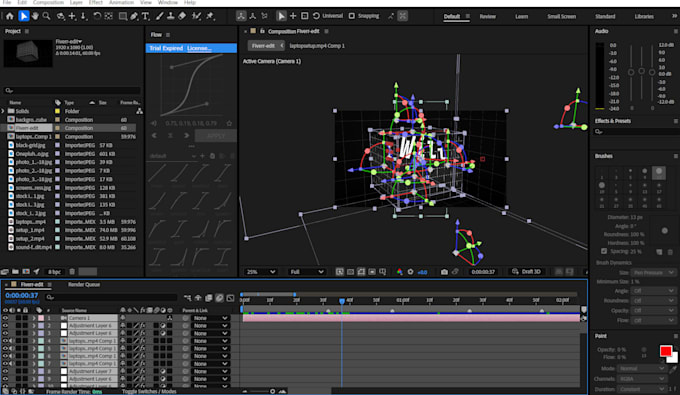Image resolution: width=680 pixels, height=395 pixels.
Task: Hide the Camera 1 layer
Action: click(x=5, y=318)
